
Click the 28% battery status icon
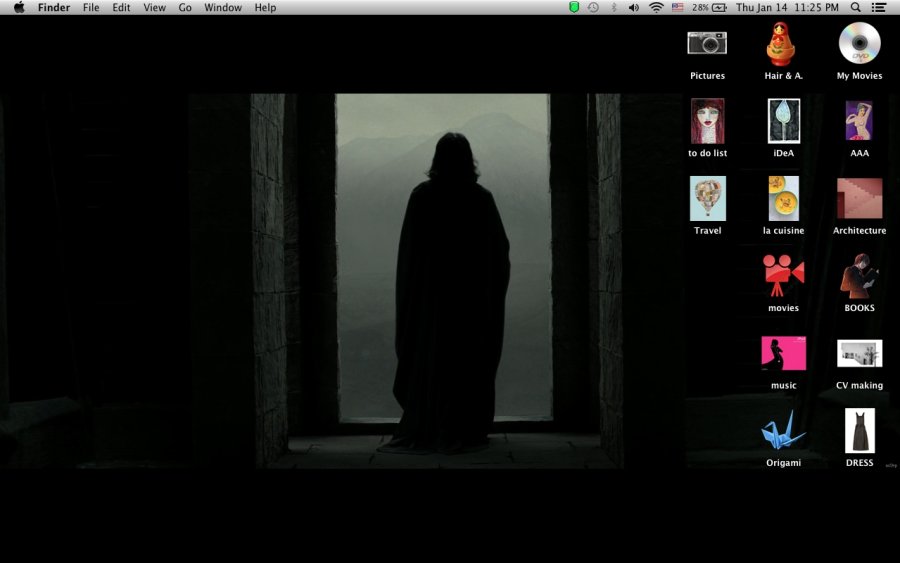709,7
